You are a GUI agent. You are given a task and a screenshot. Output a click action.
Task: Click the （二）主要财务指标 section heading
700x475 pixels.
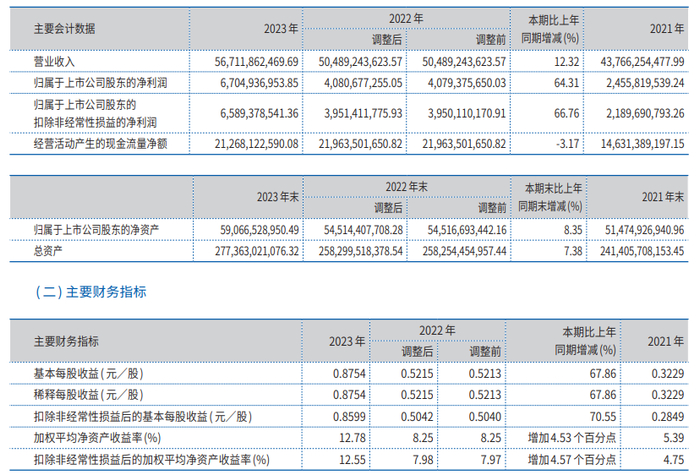click(x=91, y=292)
